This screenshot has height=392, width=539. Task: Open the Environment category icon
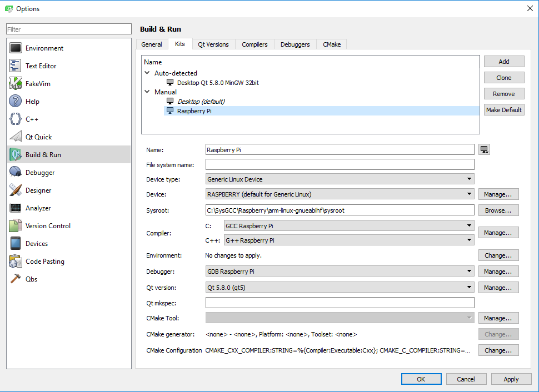point(16,48)
